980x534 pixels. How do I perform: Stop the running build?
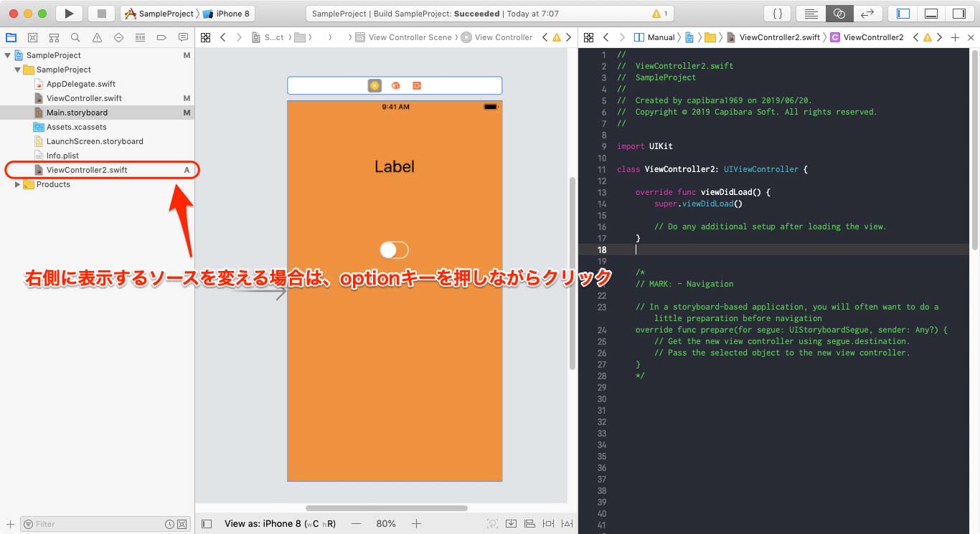[x=101, y=13]
